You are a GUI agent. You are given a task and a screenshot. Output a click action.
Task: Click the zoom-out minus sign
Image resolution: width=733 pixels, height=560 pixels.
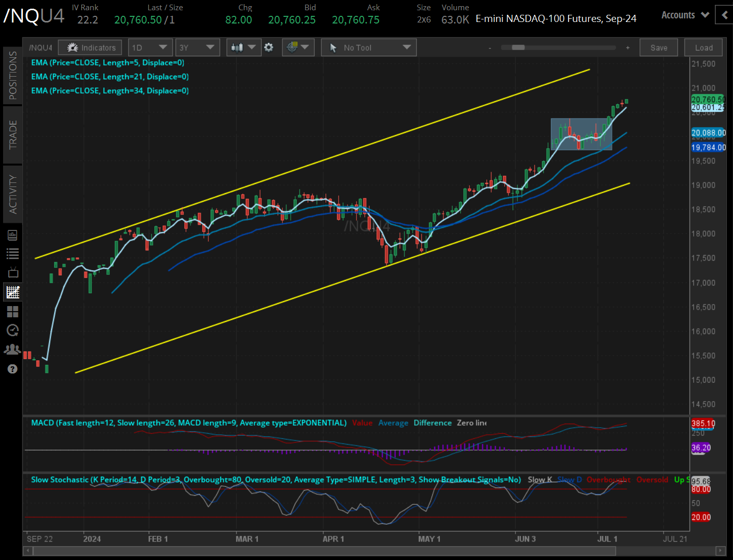(x=490, y=48)
